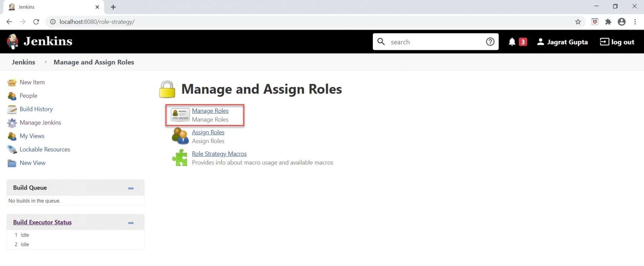Open the Manage Roles link
644x266 pixels.
point(210,111)
